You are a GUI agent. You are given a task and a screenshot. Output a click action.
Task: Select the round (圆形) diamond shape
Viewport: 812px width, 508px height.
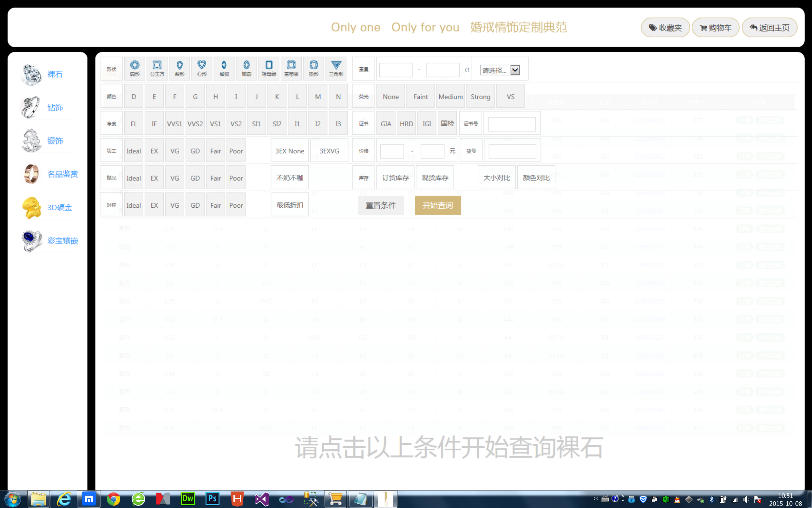134,69
